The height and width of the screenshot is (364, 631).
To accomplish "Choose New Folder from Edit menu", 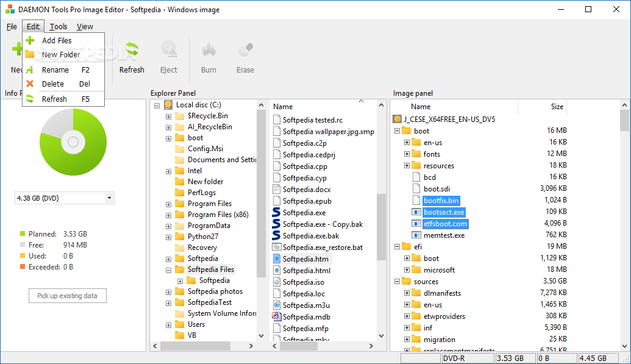I will (x=63, y=54).
